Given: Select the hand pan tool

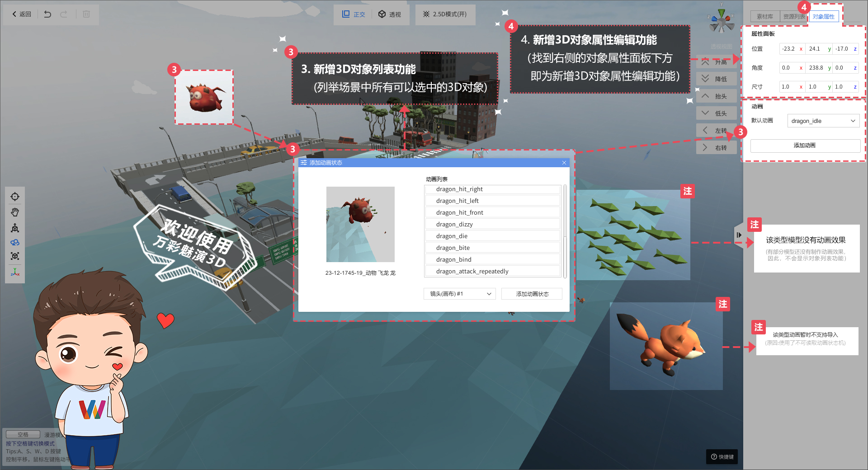Looking at the screenshot, I should point(15,212).
